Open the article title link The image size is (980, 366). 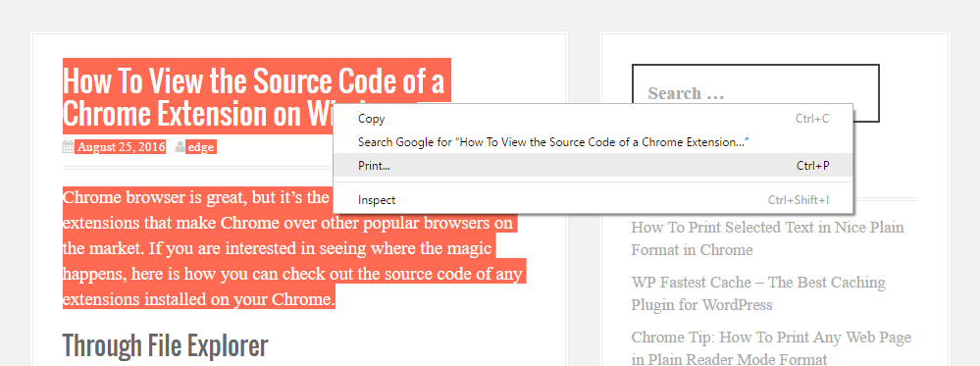[256, 96]
